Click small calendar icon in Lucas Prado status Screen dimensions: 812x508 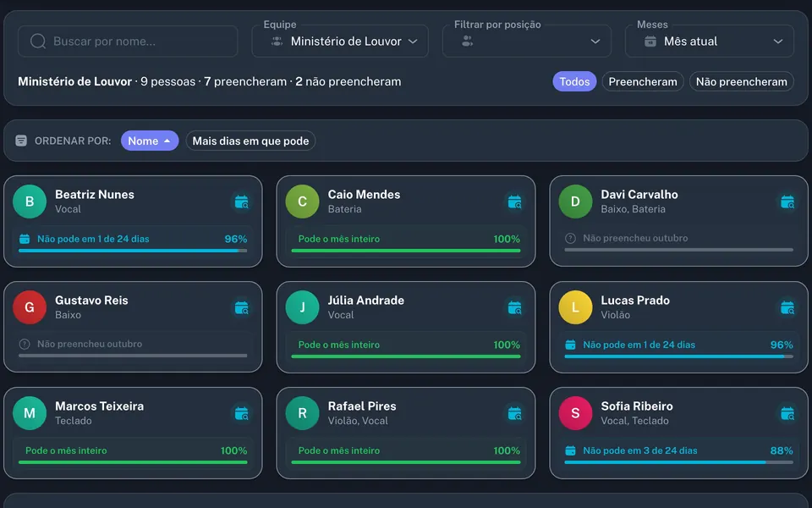tap(570, 345)
